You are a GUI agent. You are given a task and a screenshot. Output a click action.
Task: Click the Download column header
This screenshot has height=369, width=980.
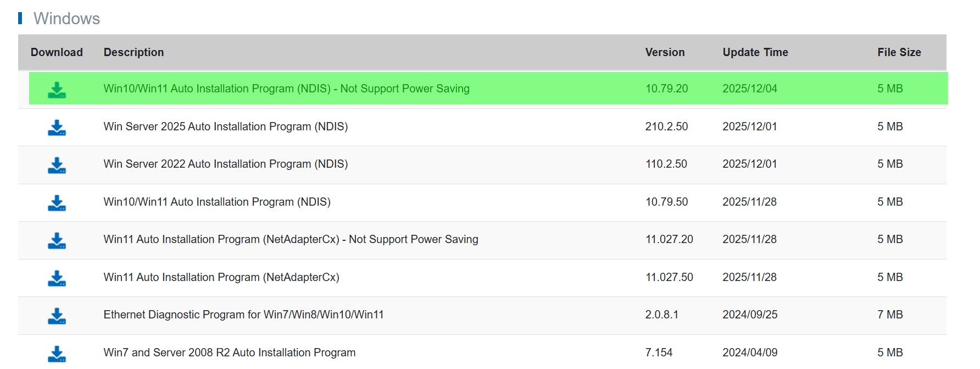click(x=57, y=52)
